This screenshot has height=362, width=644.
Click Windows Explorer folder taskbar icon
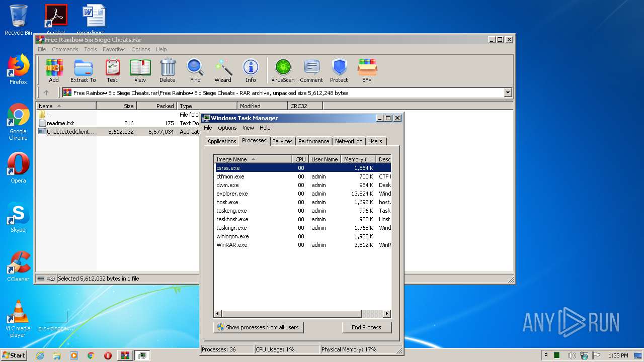pyautogui.click(x=57, y=355)
